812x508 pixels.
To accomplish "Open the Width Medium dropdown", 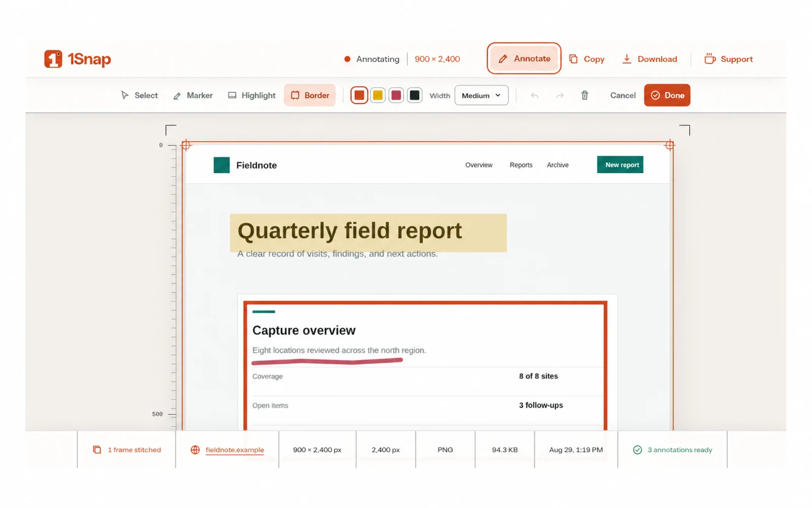I will pyautogui.click(x=482, y=95).
